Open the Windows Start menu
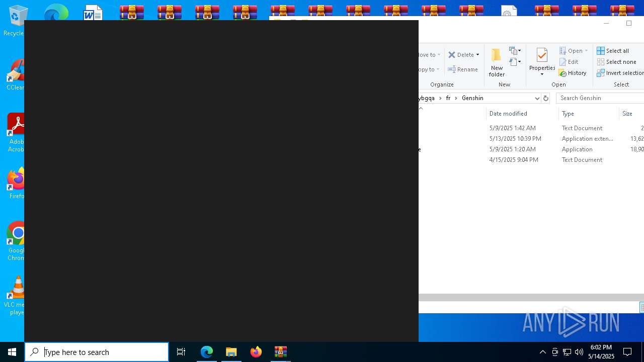Screen dimensions: 644x362 pos(12,352)
